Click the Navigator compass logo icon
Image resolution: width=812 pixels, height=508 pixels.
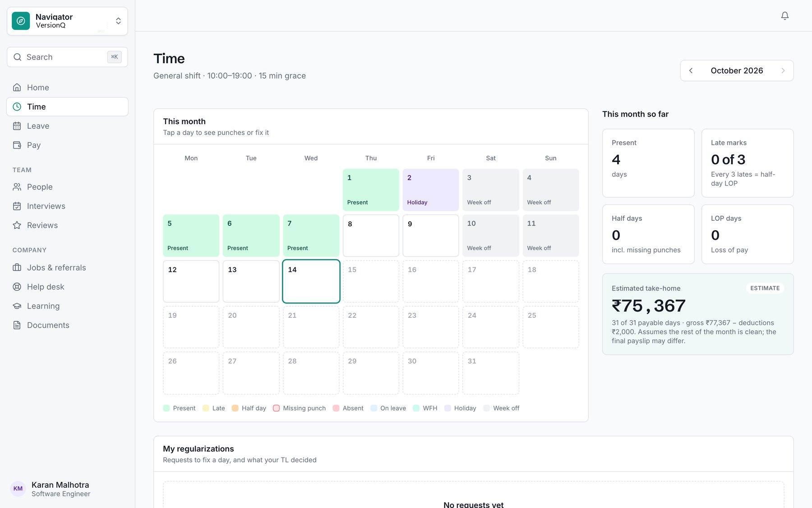coord(21,21)
